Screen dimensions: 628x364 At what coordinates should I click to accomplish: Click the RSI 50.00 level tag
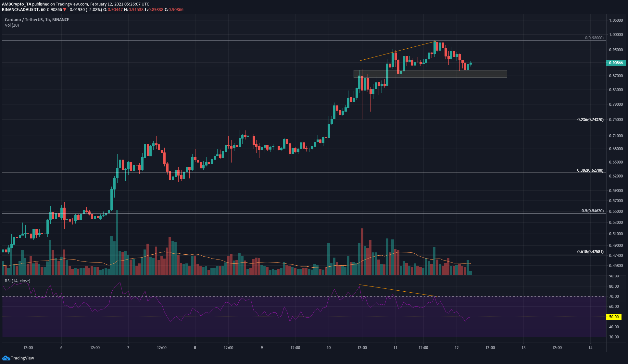(x=614, y=317)
